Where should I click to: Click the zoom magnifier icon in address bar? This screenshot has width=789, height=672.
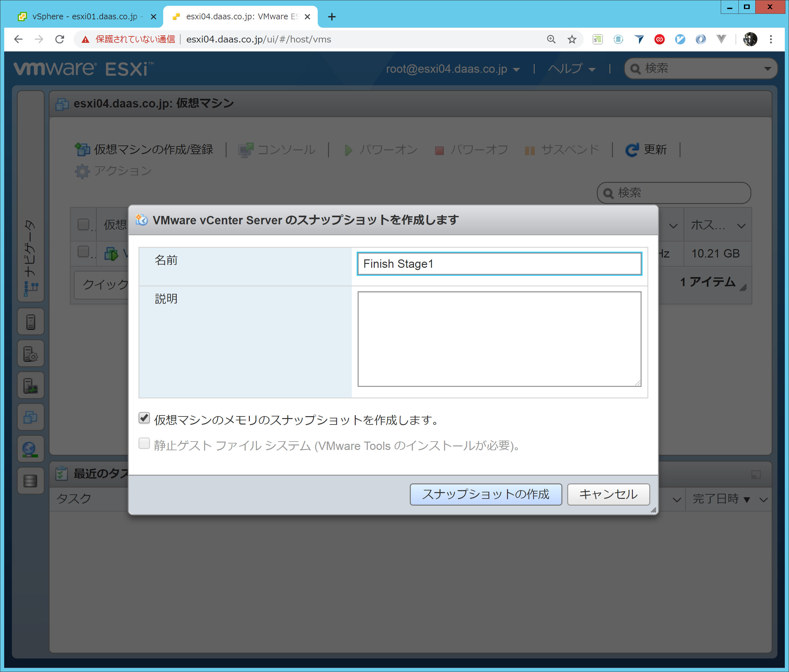551,39
